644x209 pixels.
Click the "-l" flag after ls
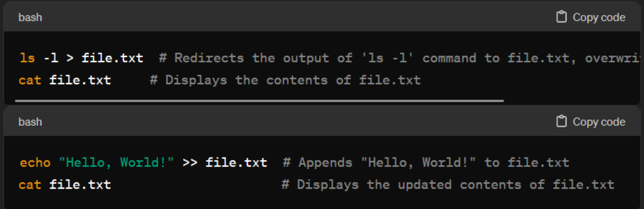50,58
